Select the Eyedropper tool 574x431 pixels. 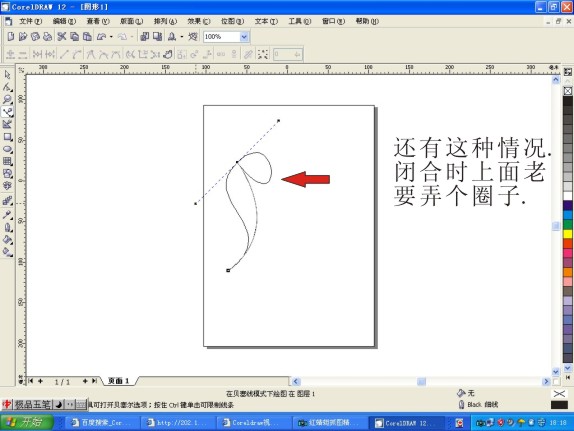7,215
